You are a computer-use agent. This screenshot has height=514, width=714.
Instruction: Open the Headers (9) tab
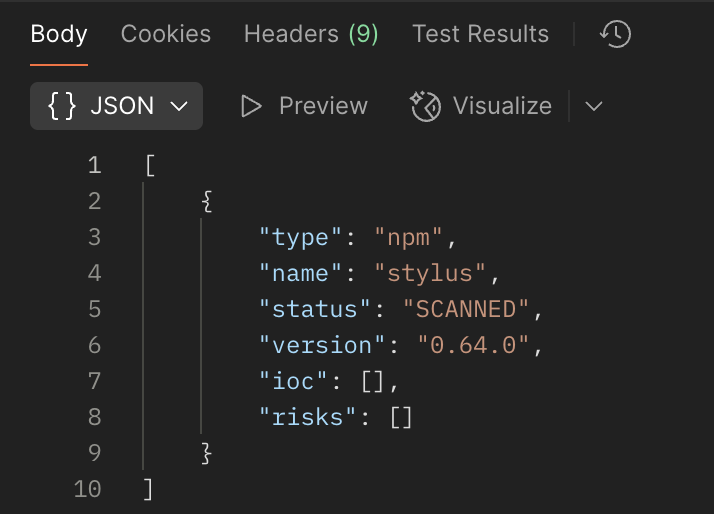click(311, 34)
